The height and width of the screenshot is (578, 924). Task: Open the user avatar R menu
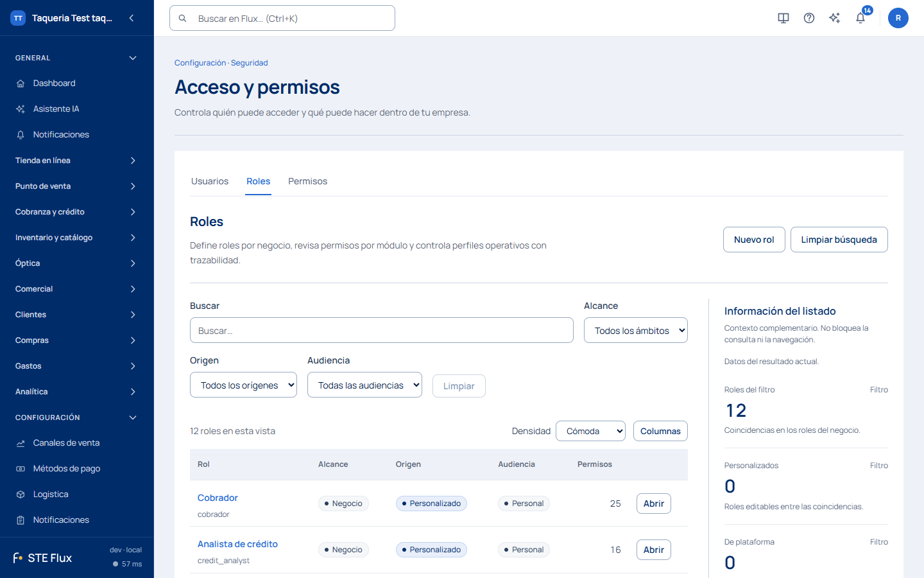[898, 18]
